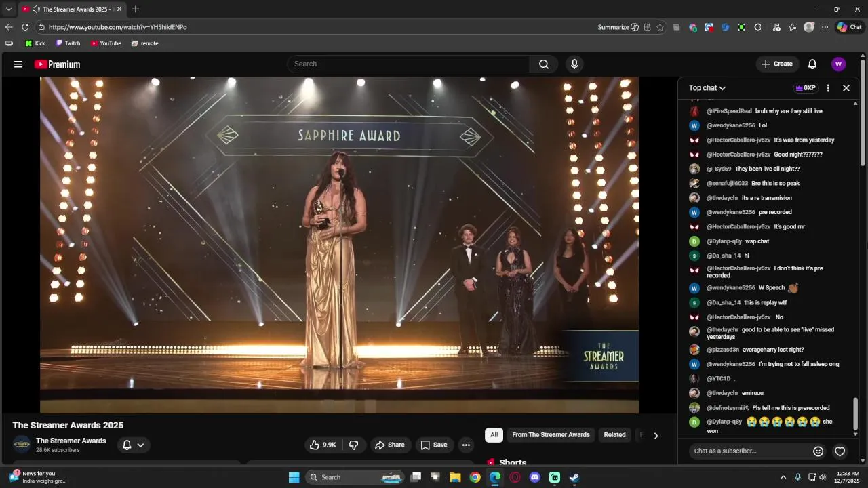Click the YouTube search input field
868x488 pixels.
(x=409, y=64)
